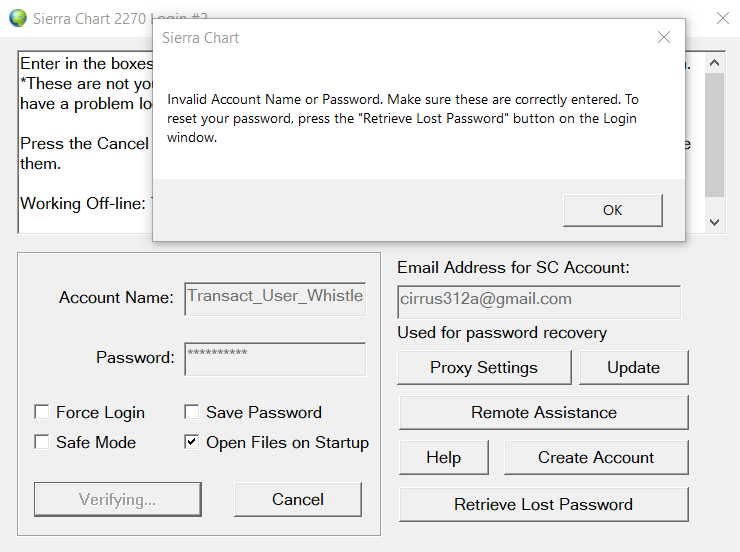Click the Help button
The width and height of the screenshot is (740, 552).
point(444,458)
